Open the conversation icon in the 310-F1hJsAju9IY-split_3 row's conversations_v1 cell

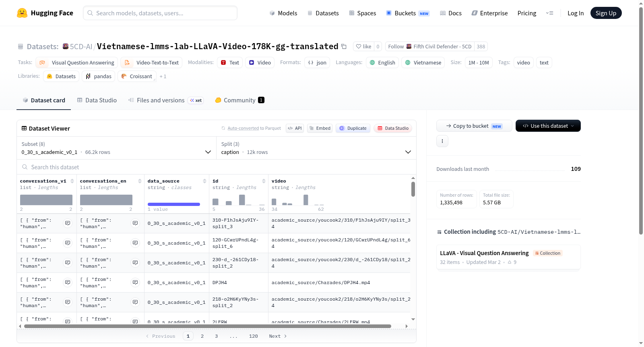pyautogui.click(x=68, y=223)
